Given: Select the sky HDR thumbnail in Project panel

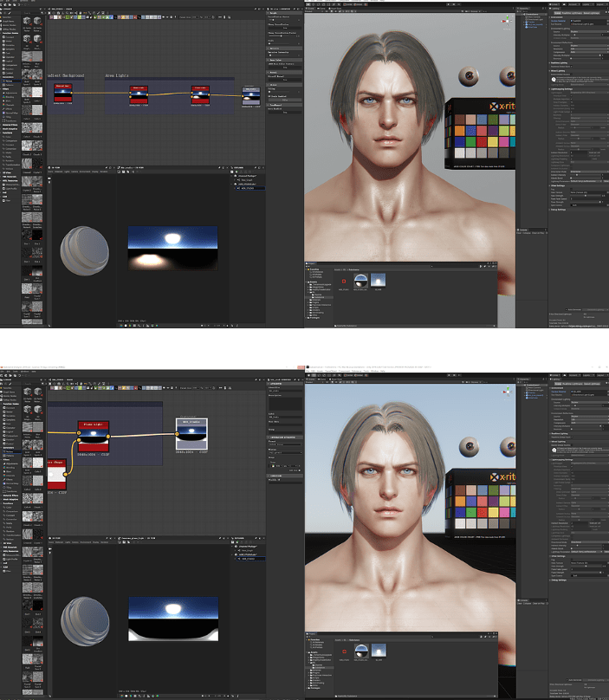Looking at the screenshot, I should click(379, 280).
